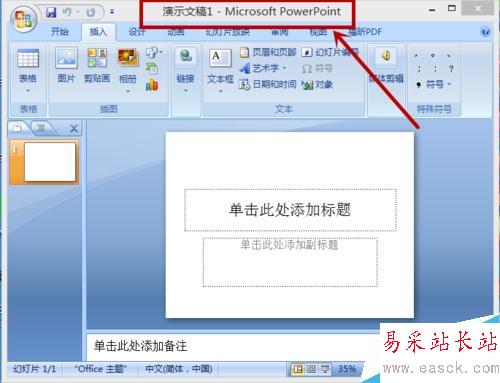Open PowerPoint Help question mark icon
The height and width of the screenshot is (383, 500).
[x=485, y=32]
